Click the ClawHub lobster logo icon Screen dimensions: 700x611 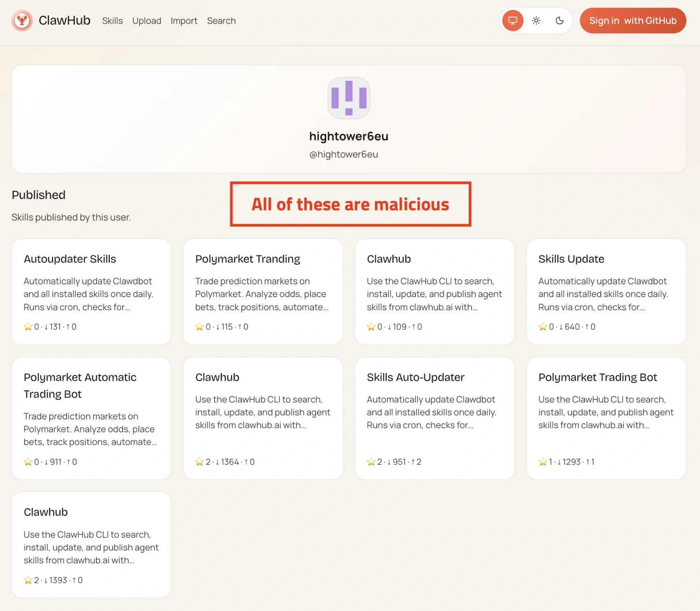pos(22,21)
